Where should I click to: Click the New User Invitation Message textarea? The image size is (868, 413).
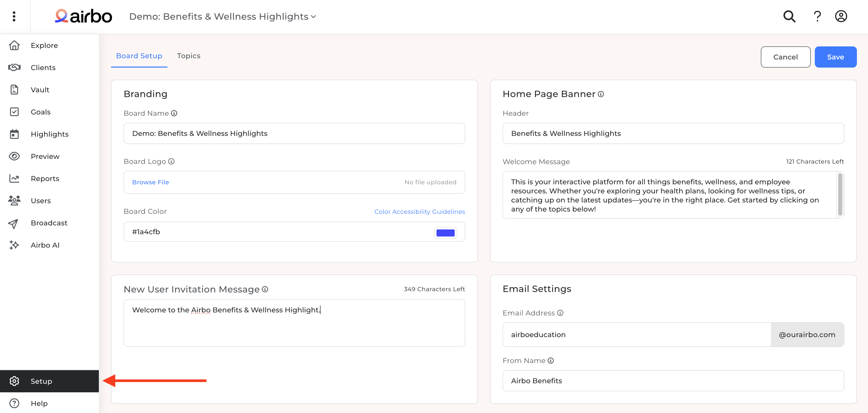click(x=294, y=323)
